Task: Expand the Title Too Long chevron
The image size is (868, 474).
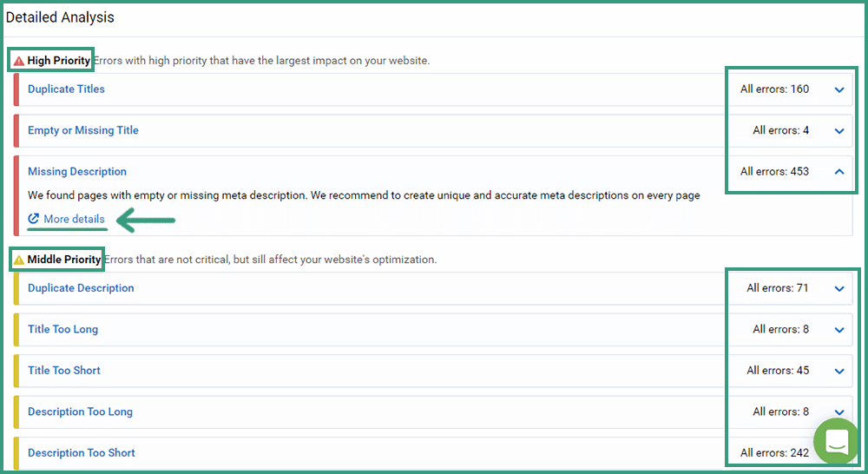Action: pyautogui.click(x=839, y=330)
